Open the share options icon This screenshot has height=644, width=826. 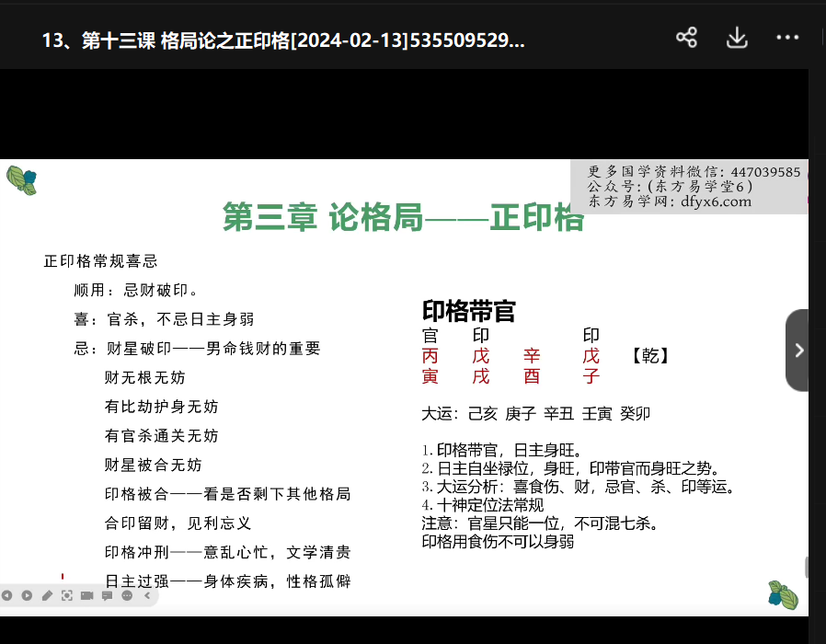coord(686,38)
